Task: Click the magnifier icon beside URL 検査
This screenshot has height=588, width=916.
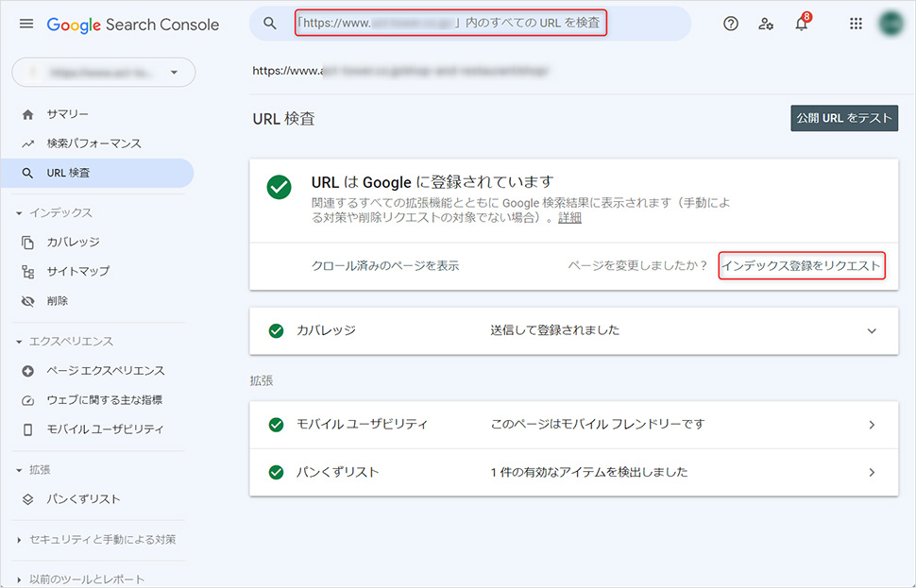Action: click(x=27, y=174)
